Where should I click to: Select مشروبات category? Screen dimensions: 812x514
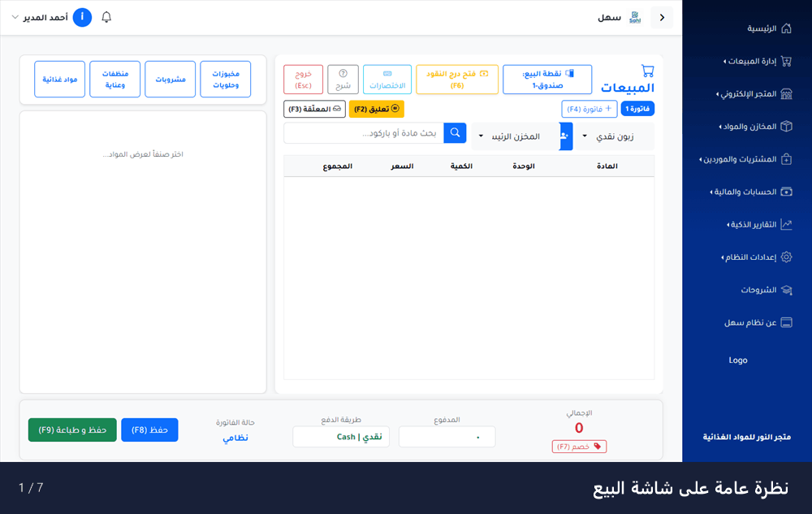pyautogui.click(x=171, y=80)
